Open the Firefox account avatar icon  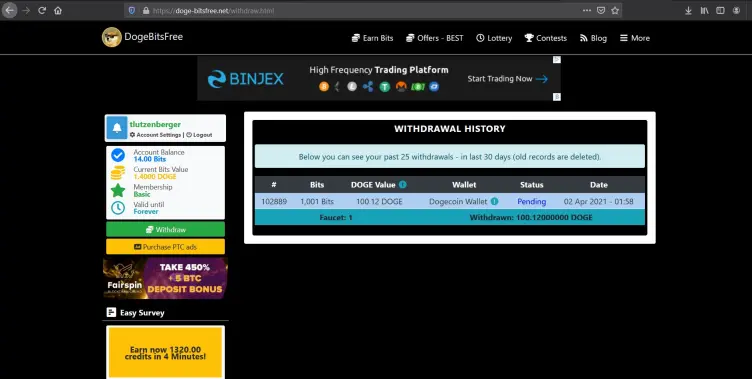click(x=736, y=10)
